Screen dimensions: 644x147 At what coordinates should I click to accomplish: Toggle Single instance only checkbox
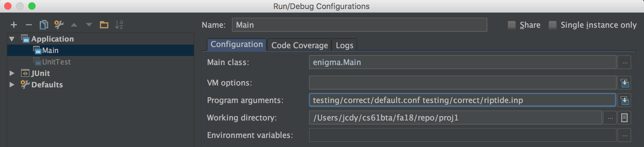point(553,25)
